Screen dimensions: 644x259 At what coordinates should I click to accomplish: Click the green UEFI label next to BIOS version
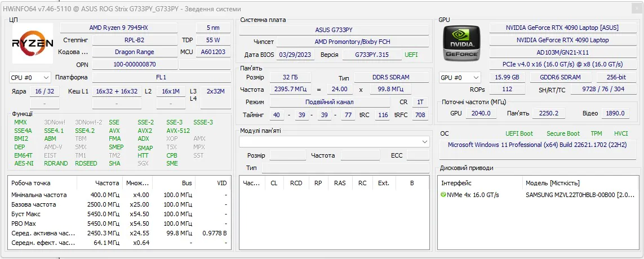coord(411,55)
